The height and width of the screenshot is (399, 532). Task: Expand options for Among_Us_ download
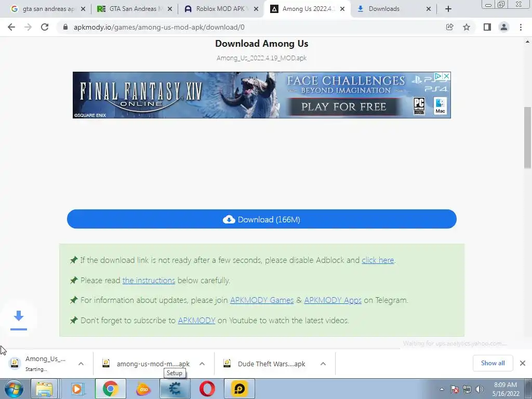tap(81, 364)
